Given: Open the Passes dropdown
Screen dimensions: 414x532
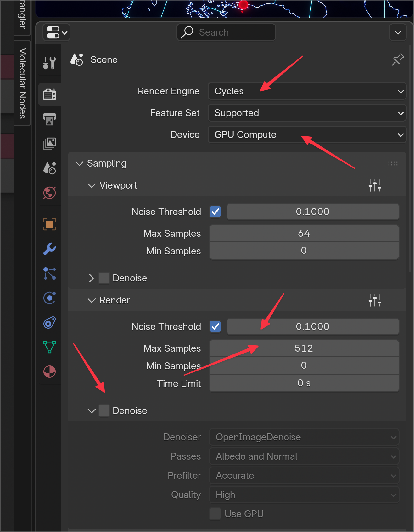Looking at the screenshot, I should [x=304, y=456].
